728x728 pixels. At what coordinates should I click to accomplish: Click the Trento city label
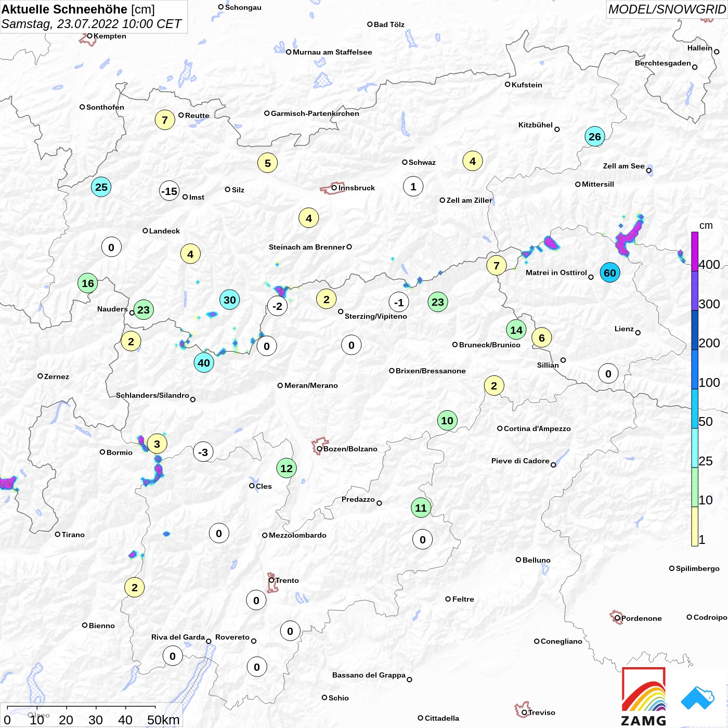coord(287,580)
